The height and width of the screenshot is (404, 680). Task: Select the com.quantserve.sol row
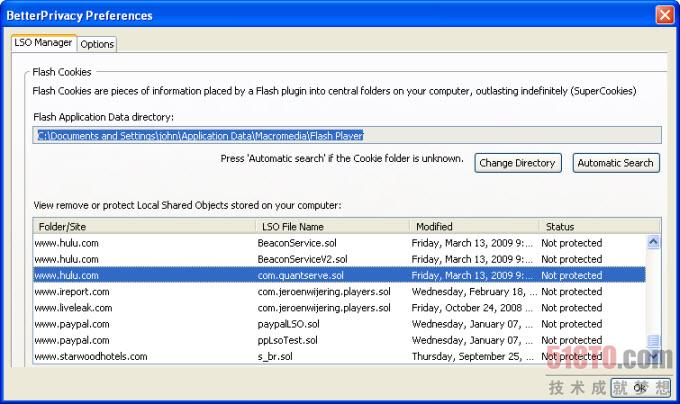click(x=340, y=275)
